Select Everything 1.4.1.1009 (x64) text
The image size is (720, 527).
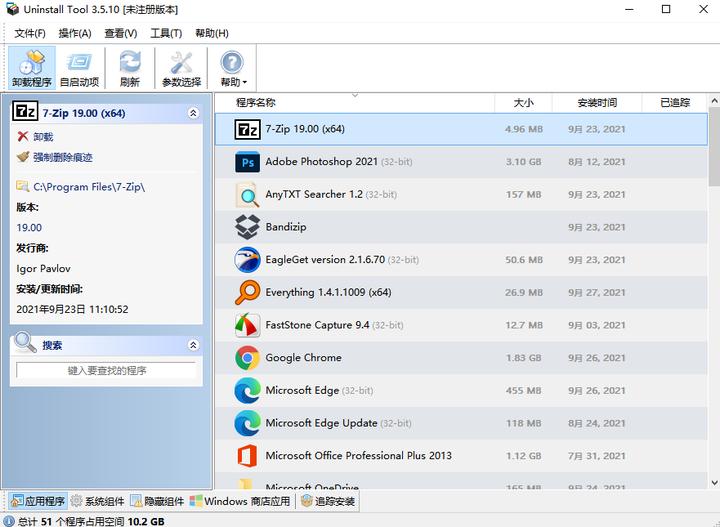coord(328,292)
